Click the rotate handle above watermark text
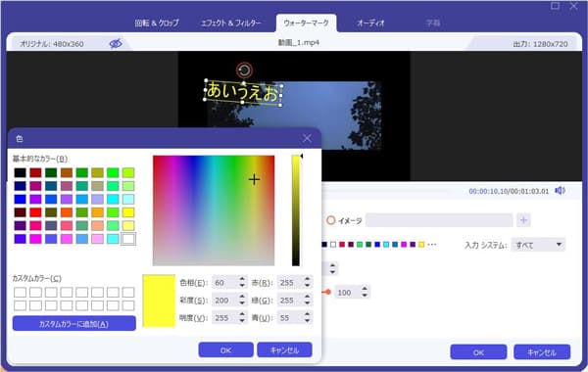The width and height of the screenshot is (588, 372). [x=244, y=70]
